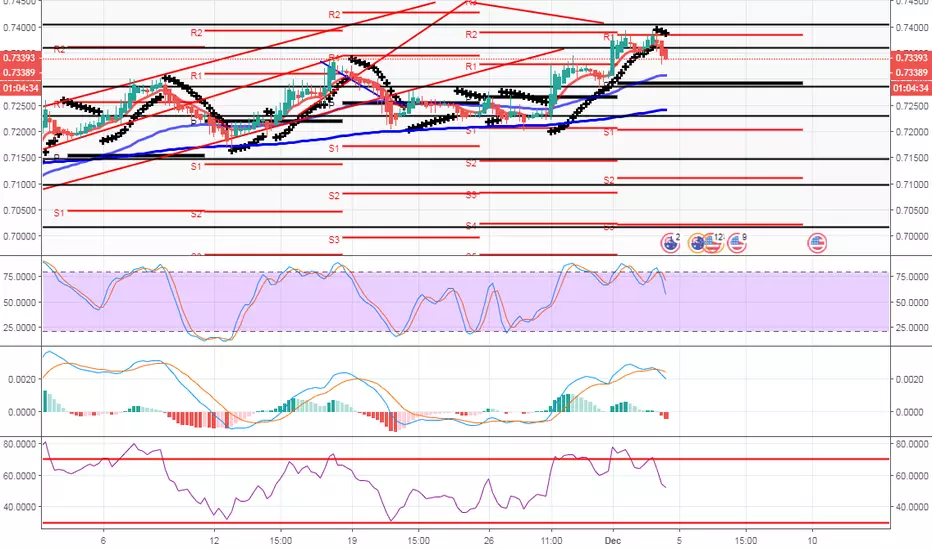Viewport: 932px width, 550px height.
Task: Open the US event flag marked 9
Action: pyautogui.click(x=736, y=243)
